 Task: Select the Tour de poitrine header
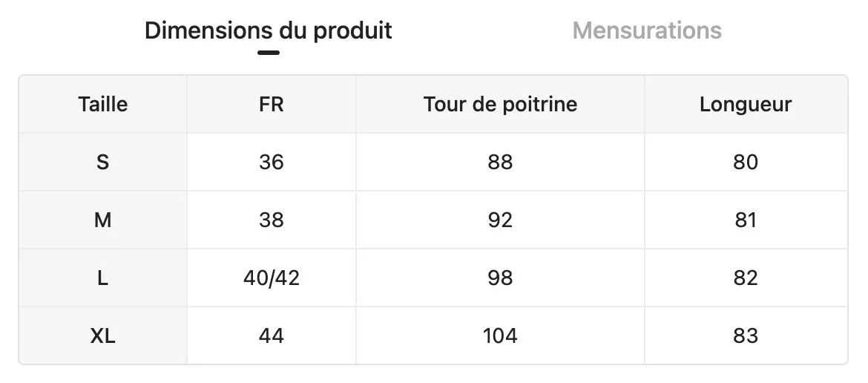coord(500,104)
